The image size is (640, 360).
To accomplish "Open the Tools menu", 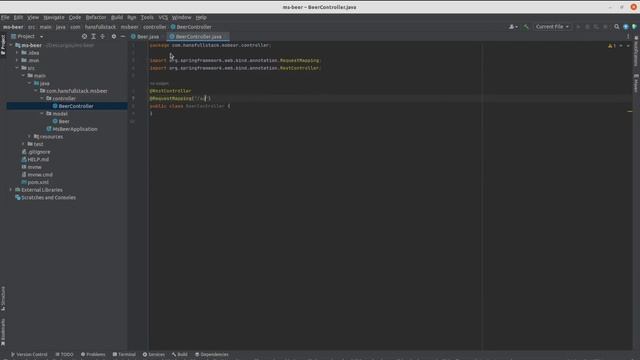I will pos(147,18).
